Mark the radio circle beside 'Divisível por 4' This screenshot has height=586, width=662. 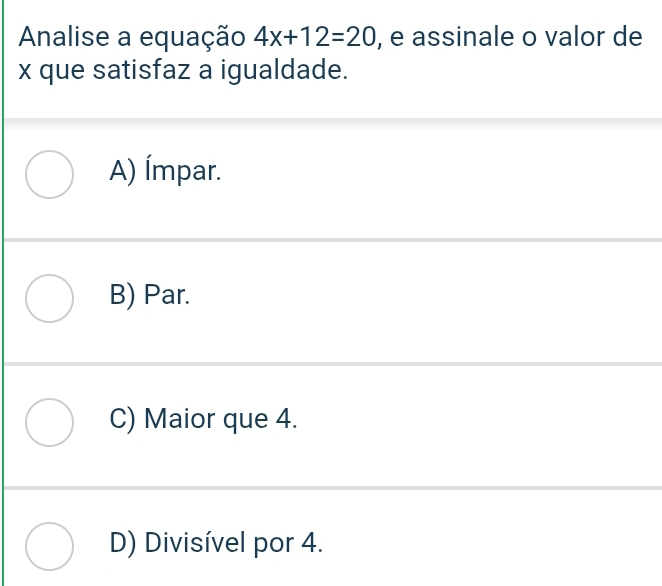tap(49, 543)
